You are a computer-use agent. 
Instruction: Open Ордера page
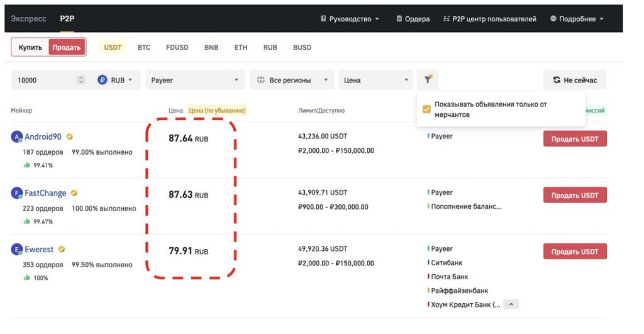click(x=413, y=19)
